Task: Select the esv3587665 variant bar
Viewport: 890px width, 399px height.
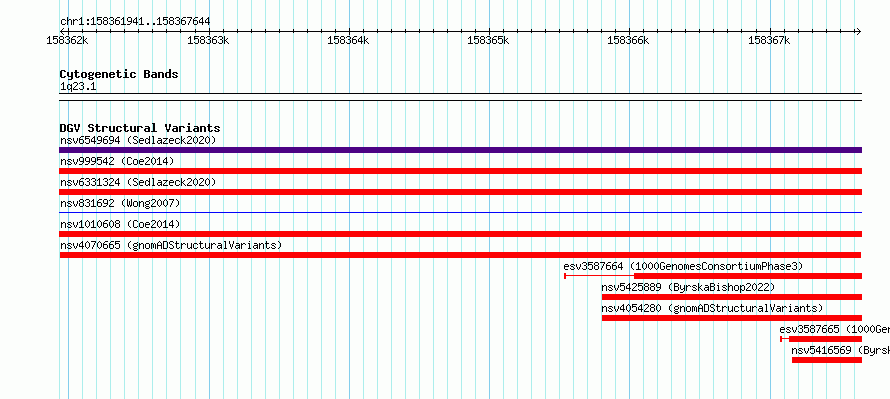Action: (x=821, y=339)
